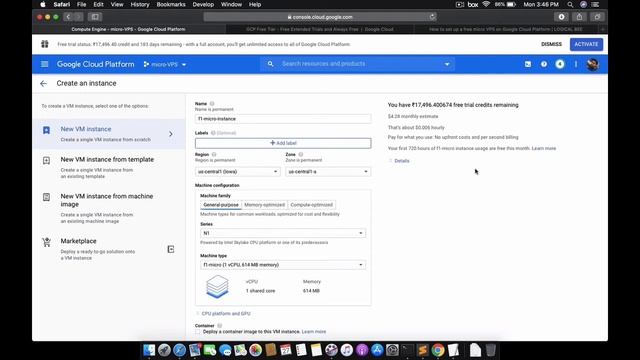Open the Develop menu
This screenshot has height=360, width=640.
click(203, 4)
